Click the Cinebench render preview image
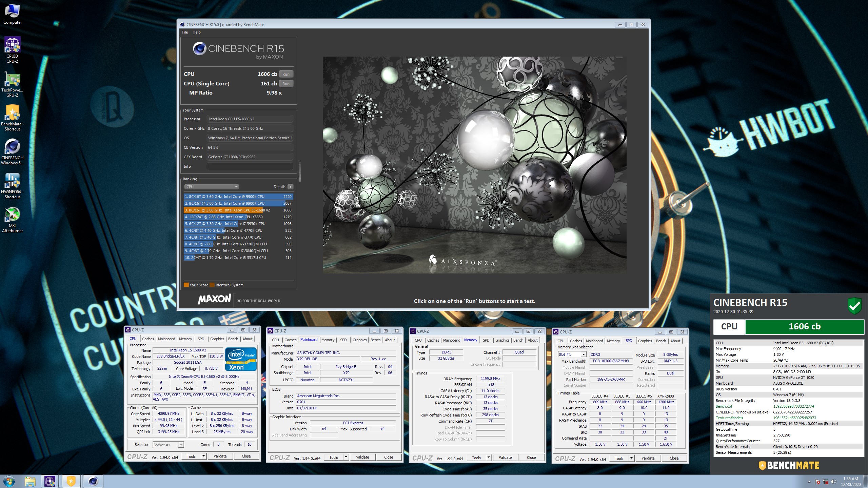Screen dimensions: 868x488 [x=474, y=165]
